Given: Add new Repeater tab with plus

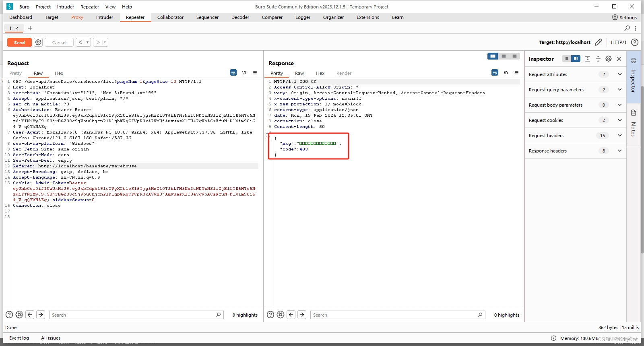Looking at the screenshot, I should (30, 28).
